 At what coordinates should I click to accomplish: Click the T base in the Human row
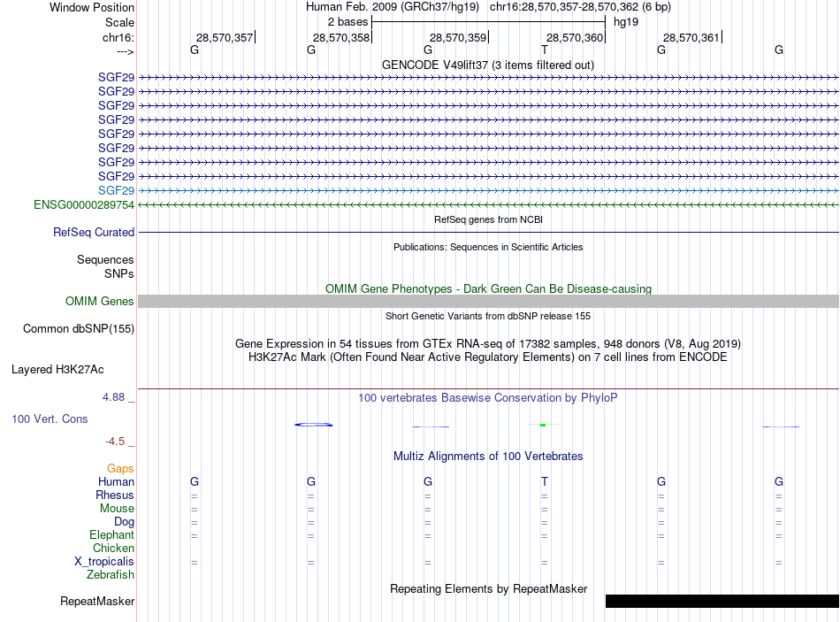point(545,481)
